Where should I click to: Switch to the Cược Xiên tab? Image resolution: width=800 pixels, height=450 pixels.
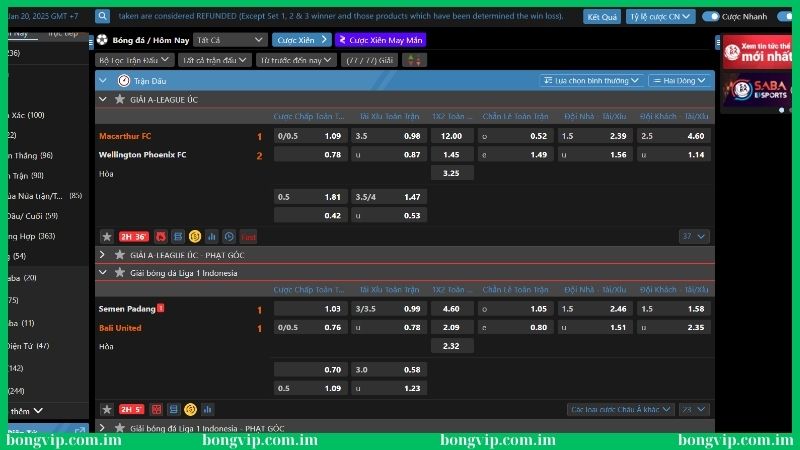click(301, 40)
